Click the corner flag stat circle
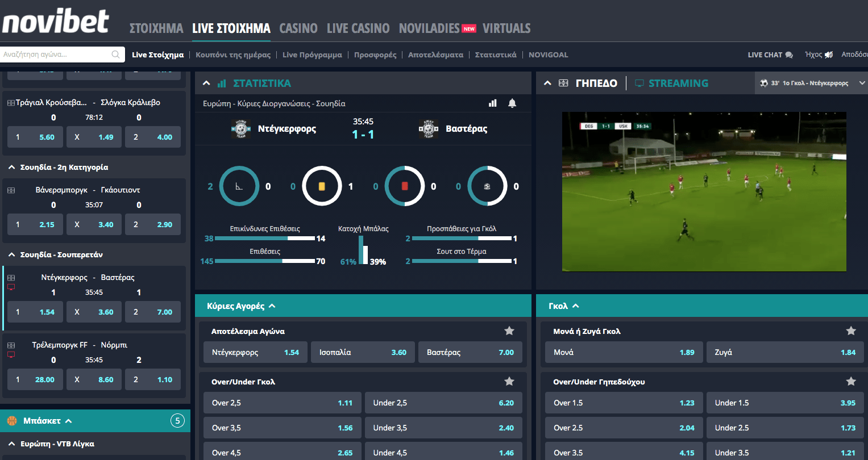Viewport: 868px width, 460px height. [x=239, y=186]
